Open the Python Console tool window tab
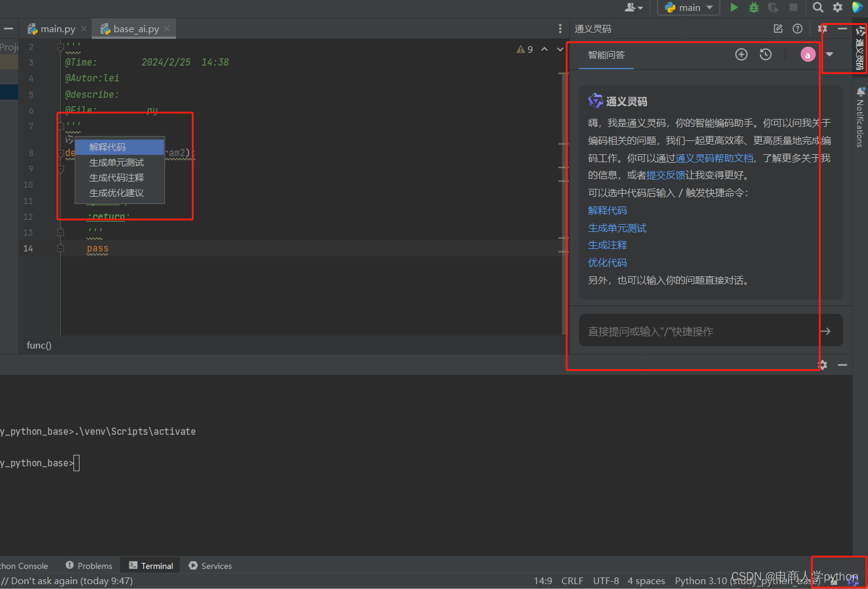 pos(24,565)
